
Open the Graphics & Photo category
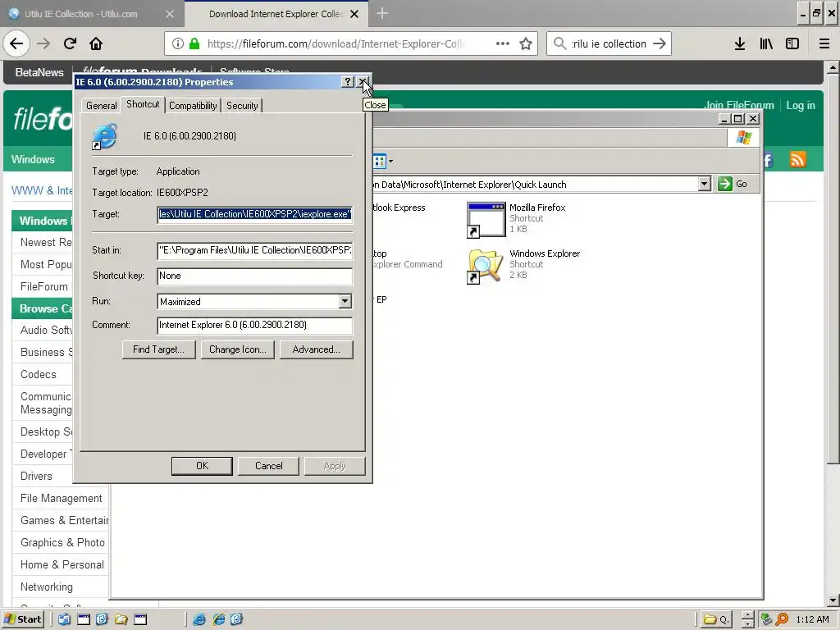[x=62, y=542]
